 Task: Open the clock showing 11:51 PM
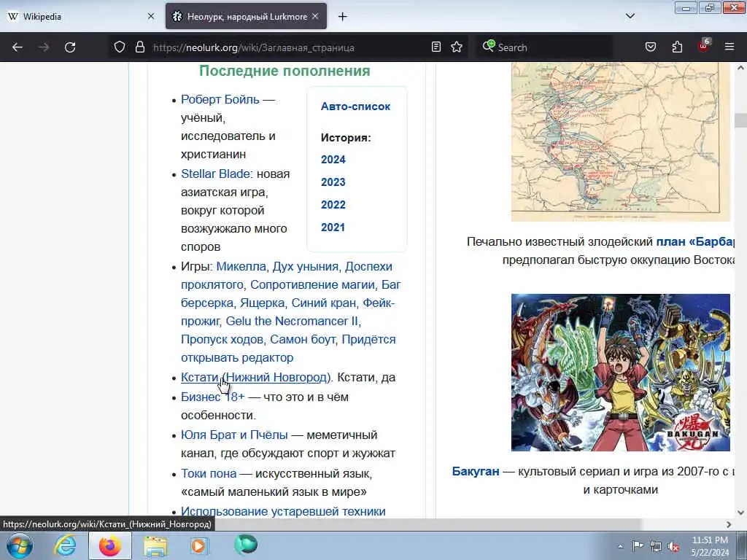711,546
